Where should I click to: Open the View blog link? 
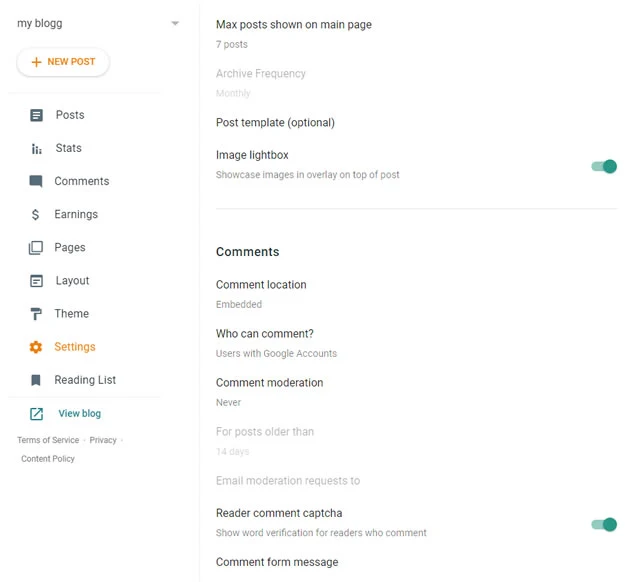tap(79, 414)
